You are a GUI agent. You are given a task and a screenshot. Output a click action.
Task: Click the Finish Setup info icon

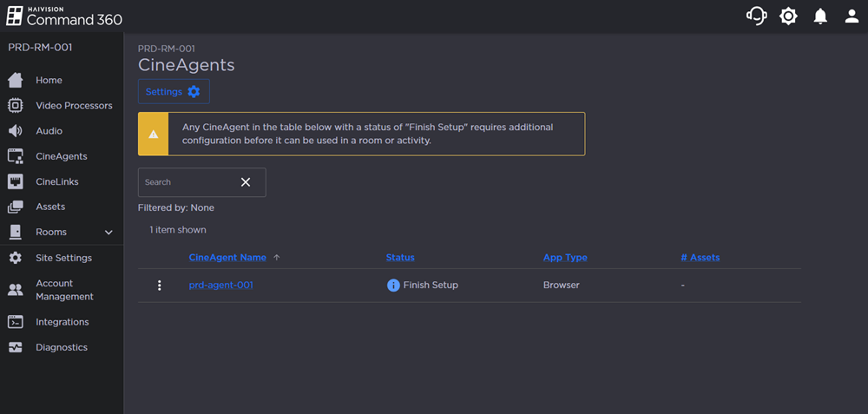(393, 286)
